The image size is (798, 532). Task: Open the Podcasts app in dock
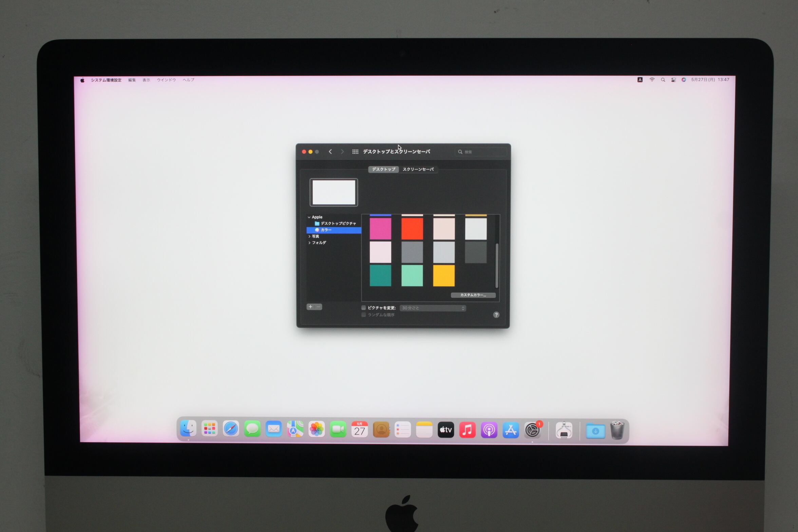489,430
